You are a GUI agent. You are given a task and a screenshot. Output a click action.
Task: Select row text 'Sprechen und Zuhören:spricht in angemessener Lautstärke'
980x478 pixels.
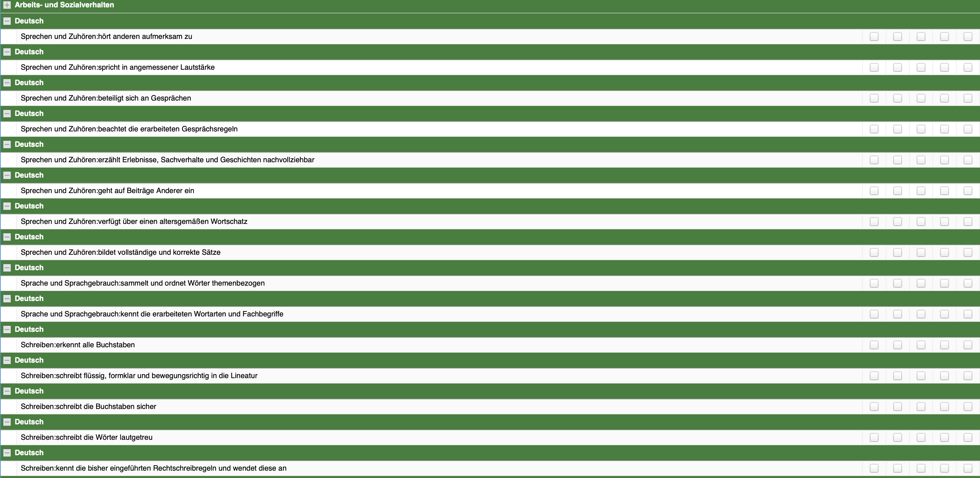[118, 67]
